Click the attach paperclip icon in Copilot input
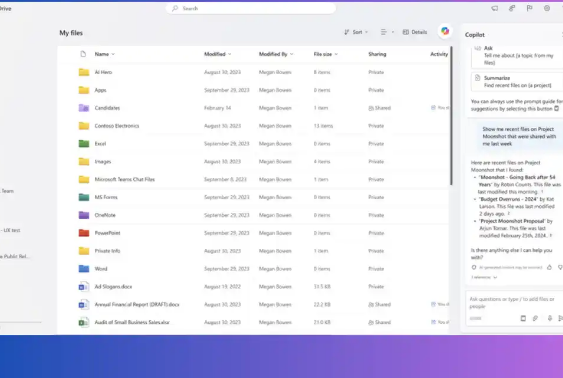The image size is (563, 378). click(x=535, y=318)
